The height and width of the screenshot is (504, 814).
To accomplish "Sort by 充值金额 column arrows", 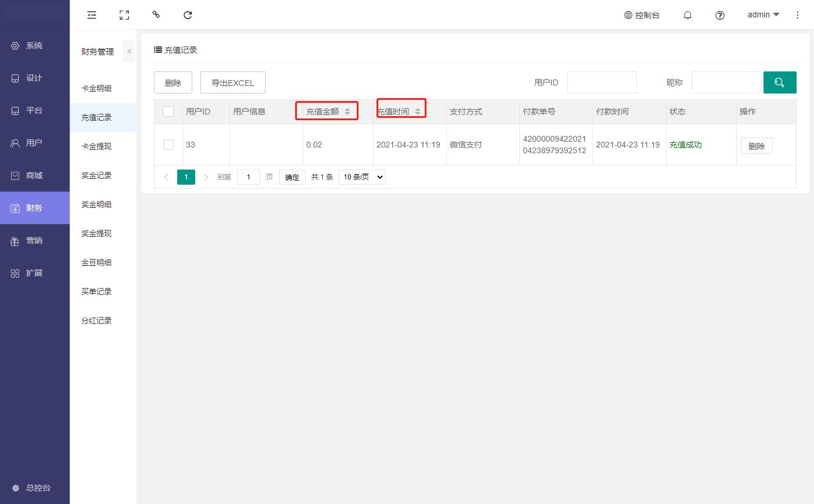I will tap(347, 111).
